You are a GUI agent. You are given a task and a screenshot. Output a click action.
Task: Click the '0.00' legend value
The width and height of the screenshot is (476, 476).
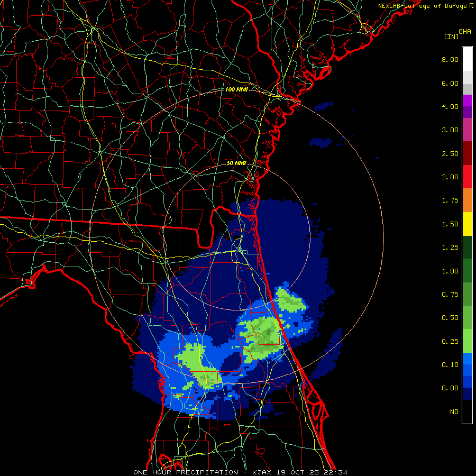pyautogui.click(x=450, y=388)
